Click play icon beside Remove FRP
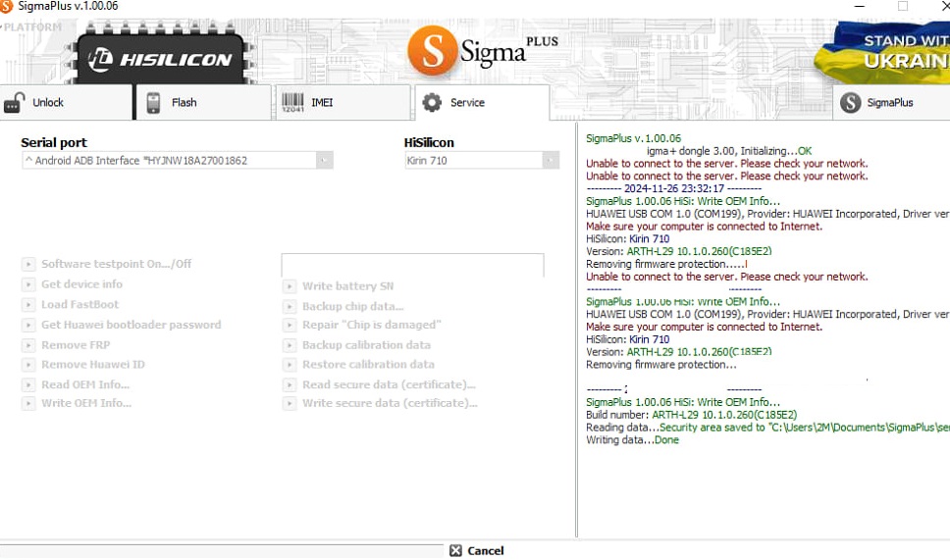This screenshot has width=950, height=560. pyautogui.click(x=28, y=345)
